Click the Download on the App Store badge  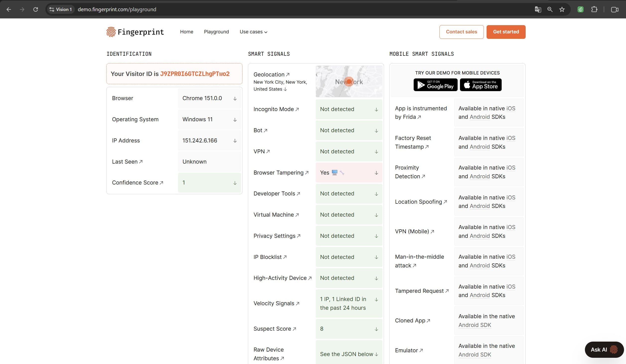pyautogui.click(x=481, y=85)
